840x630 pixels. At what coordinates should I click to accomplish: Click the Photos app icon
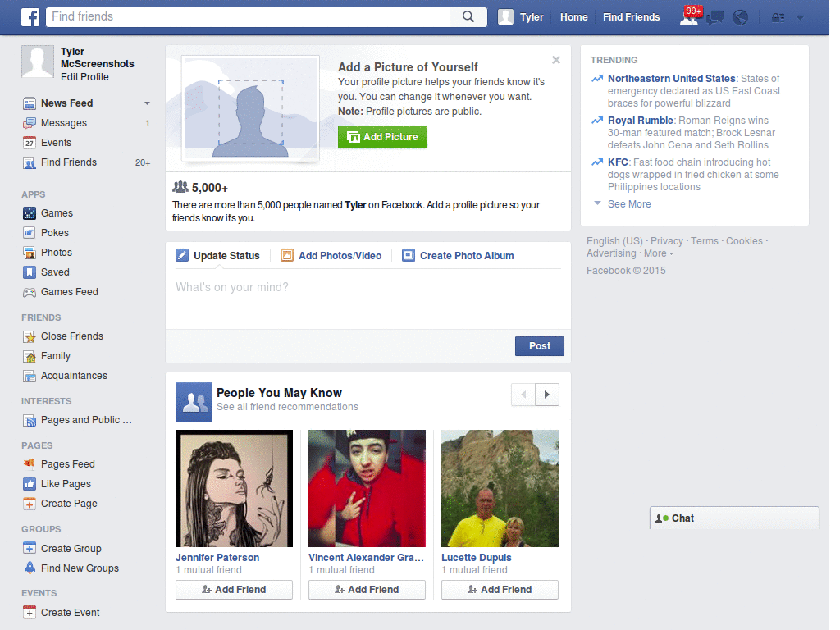coord(30,253)
